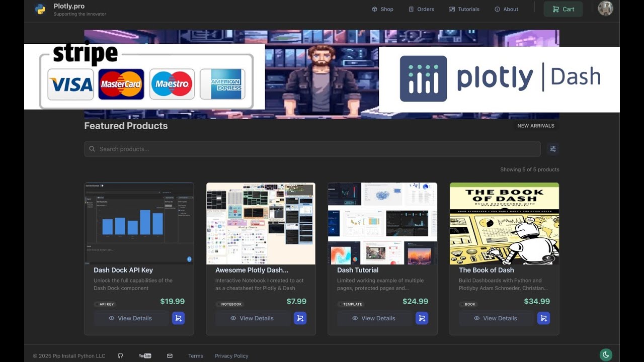
Task: Select the New Arrivals badge
Action: (536, 126)
